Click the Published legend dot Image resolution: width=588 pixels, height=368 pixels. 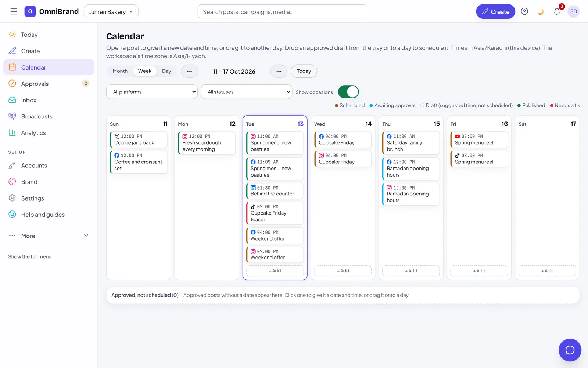pyautogui.click(x=519, y=106)
